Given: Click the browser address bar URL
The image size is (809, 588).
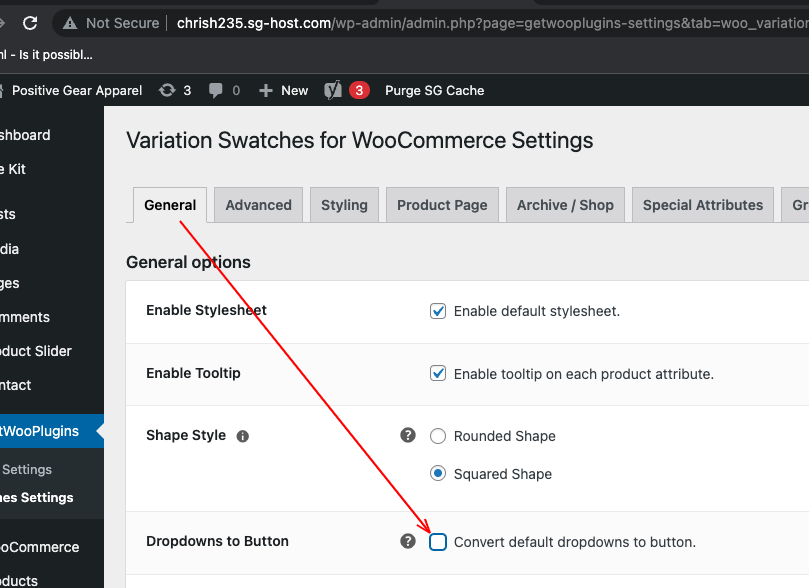Looking at the screenshot, I should (490, 23).
